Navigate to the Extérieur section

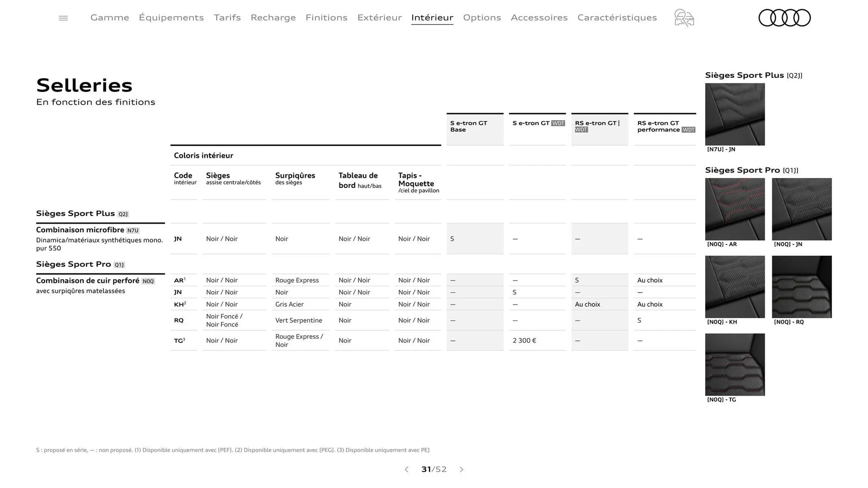coord(379,18)
